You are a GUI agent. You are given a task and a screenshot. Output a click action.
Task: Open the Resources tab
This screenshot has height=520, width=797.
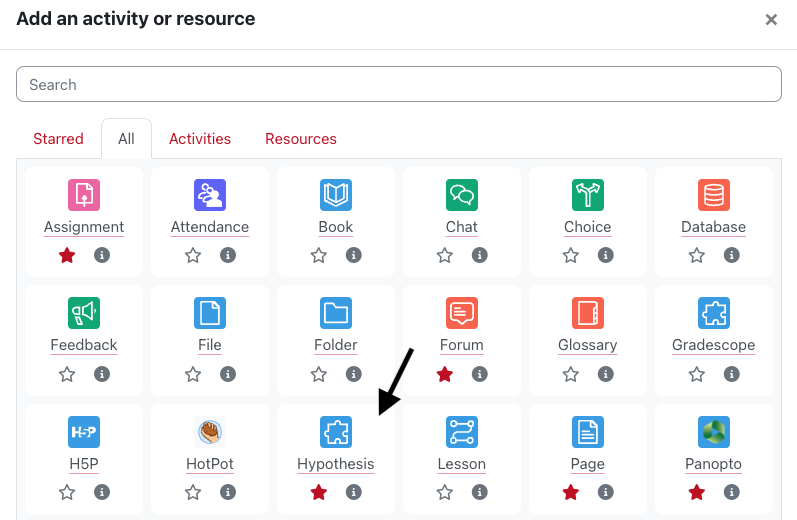pyautogui.click(x=301, y=139)
